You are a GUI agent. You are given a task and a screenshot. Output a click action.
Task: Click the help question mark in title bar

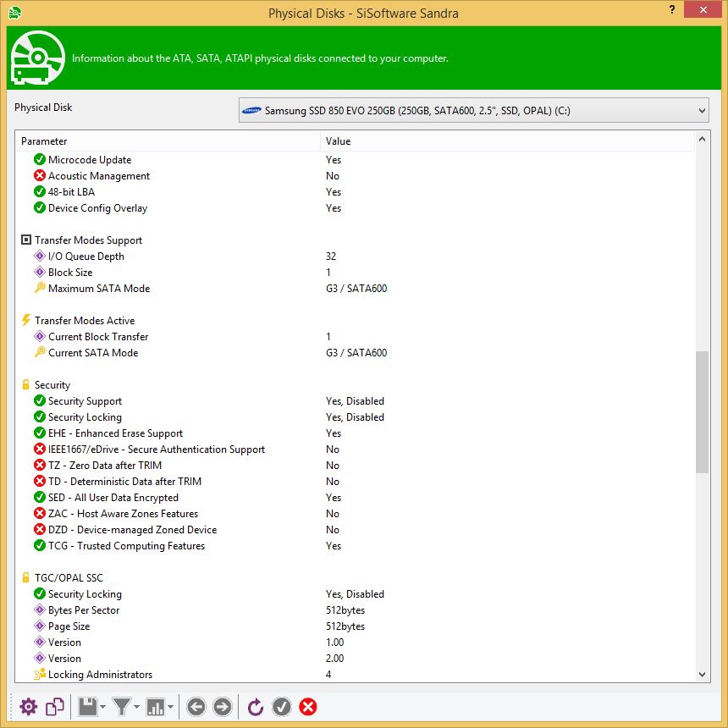[x=672, y=9]
